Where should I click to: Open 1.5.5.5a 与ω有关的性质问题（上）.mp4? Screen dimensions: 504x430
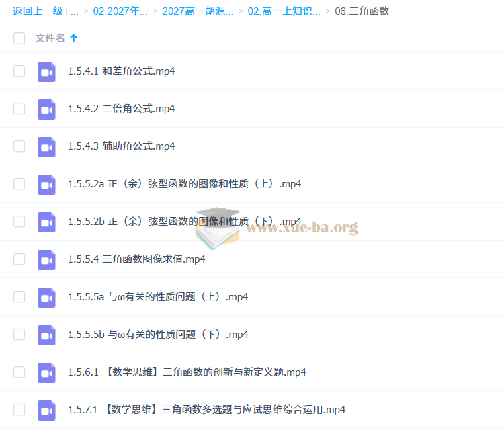click(x=158, y=296)
